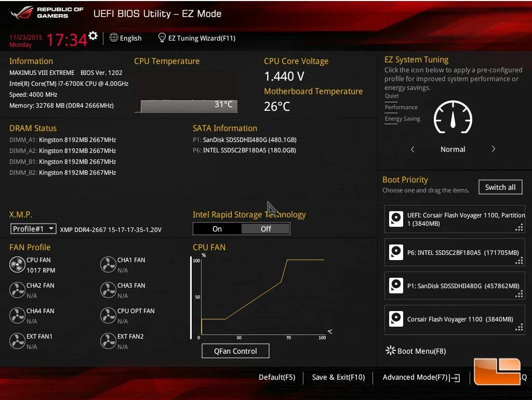Choose English language selector

126,38
